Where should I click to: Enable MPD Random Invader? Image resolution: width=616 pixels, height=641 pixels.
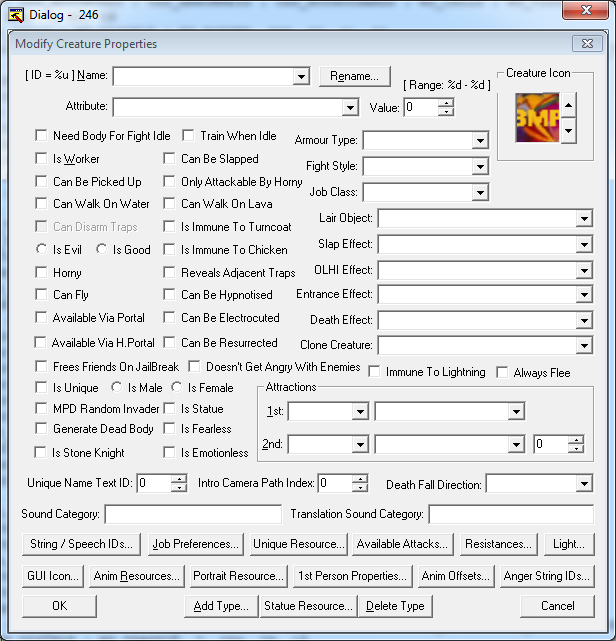[x=41, y=408]
